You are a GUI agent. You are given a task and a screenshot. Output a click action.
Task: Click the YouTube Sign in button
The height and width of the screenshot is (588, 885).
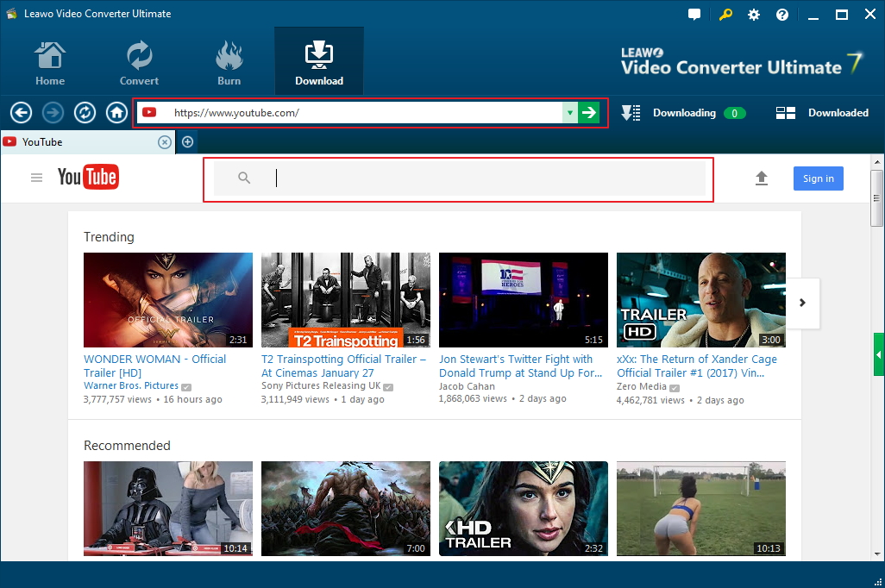pos(818,178)
